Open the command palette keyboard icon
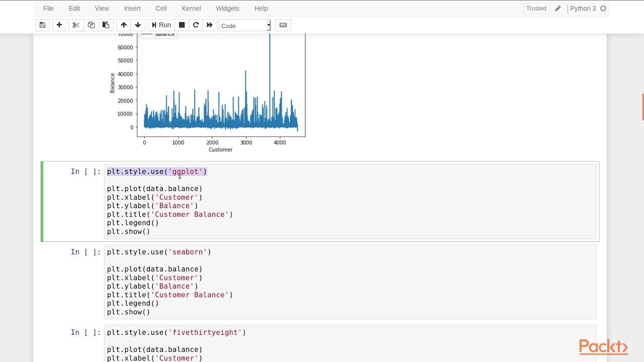Screen dimensions: 644x362 click(x=283, y=25)
